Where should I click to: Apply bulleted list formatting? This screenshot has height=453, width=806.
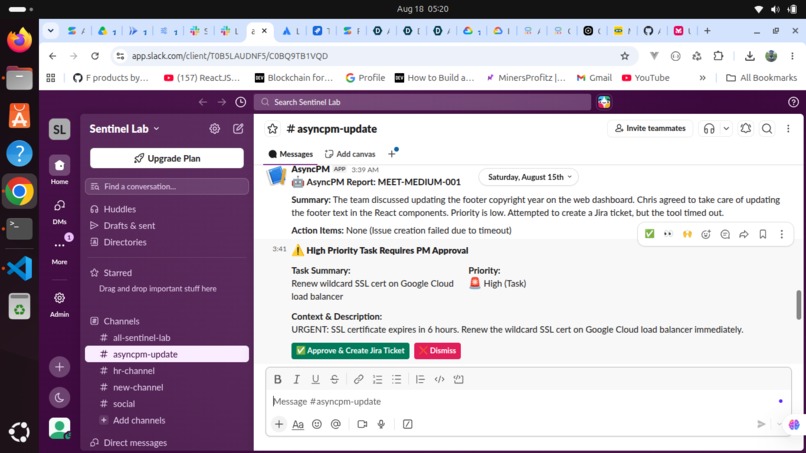396,379
